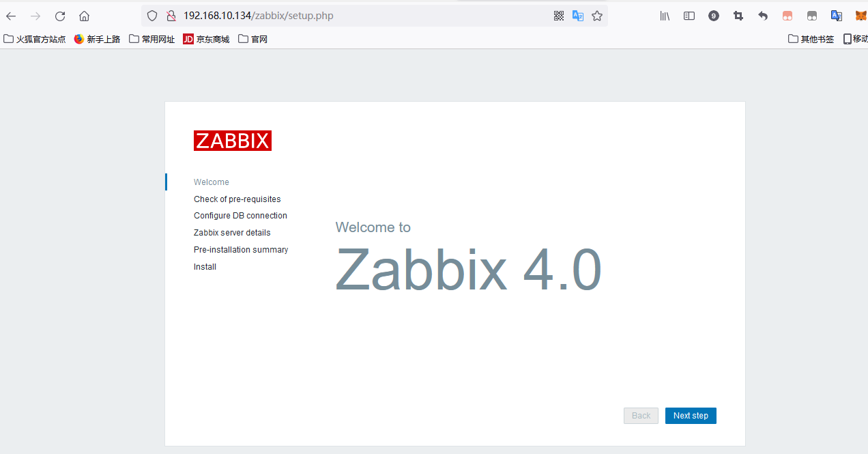The width and height of the screenshot is (868, 454).
Task: Select the Configure DB connection step
Action: [240, 216]
